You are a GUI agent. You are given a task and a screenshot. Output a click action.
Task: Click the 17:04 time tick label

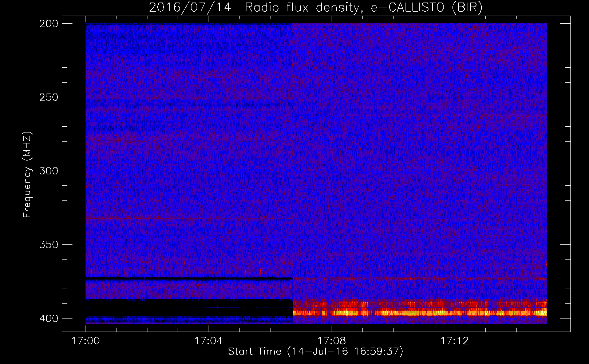[x=209, y=341]
